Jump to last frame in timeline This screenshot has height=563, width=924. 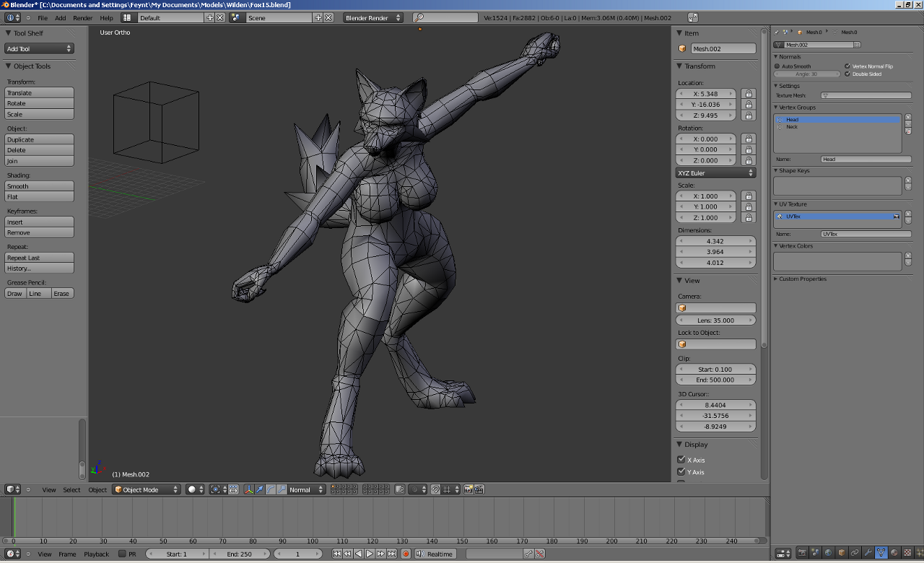[x=392, y=554]
